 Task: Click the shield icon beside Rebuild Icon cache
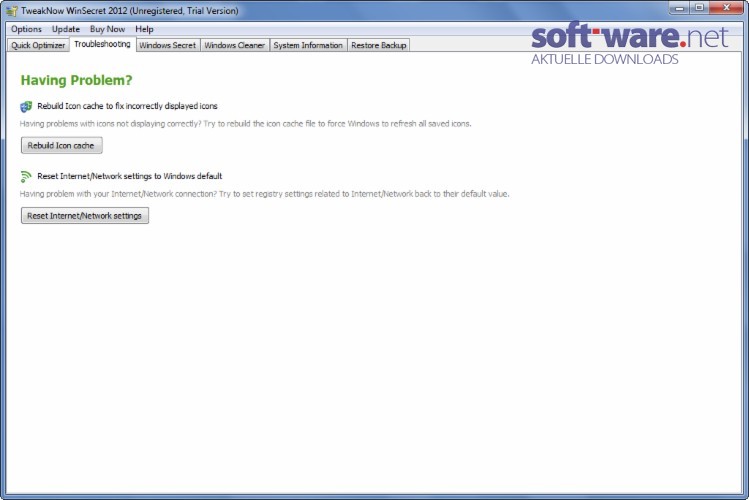click(x=26, y=106)
